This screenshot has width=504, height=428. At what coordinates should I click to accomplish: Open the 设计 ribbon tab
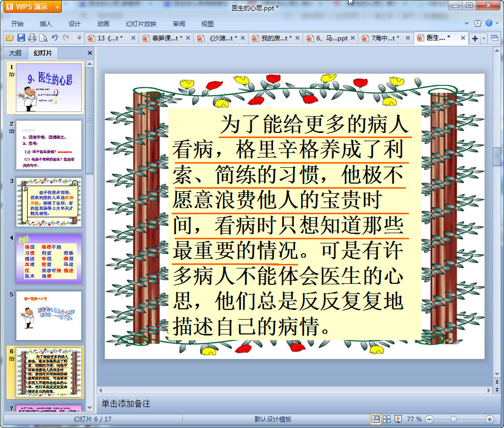(x=74, y=24)
